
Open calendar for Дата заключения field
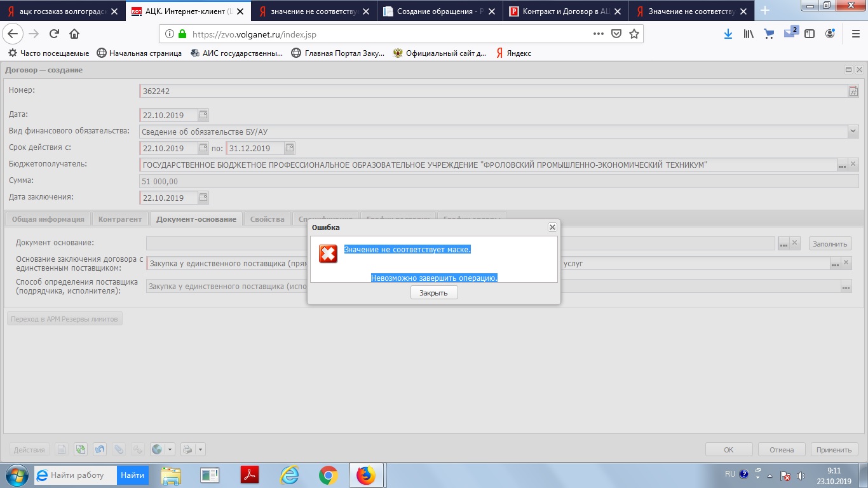[x=203, y=198]
